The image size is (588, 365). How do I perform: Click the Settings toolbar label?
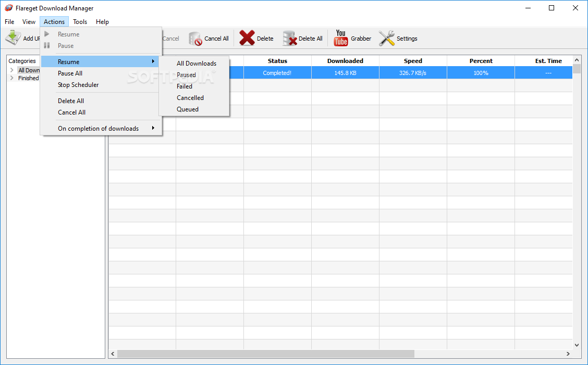click(407, 39)
